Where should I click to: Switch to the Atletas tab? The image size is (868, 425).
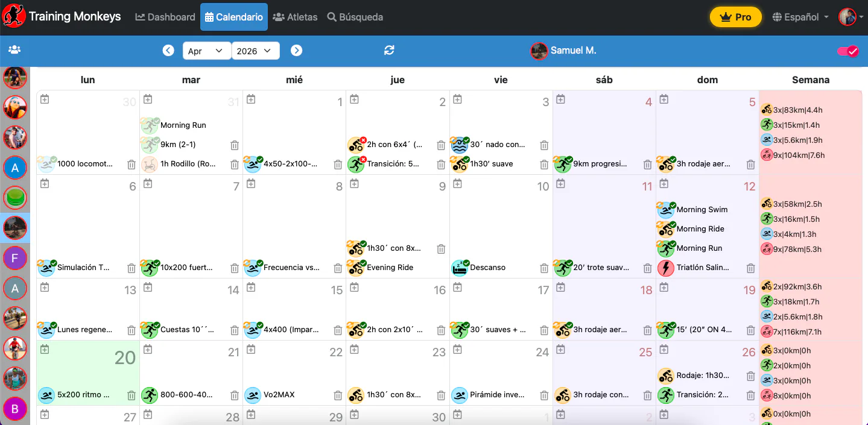click(295, 17)
